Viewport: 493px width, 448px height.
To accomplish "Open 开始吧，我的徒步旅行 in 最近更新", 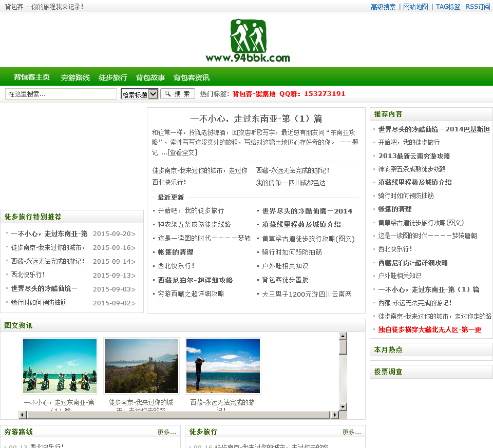I will pos(191,210).
